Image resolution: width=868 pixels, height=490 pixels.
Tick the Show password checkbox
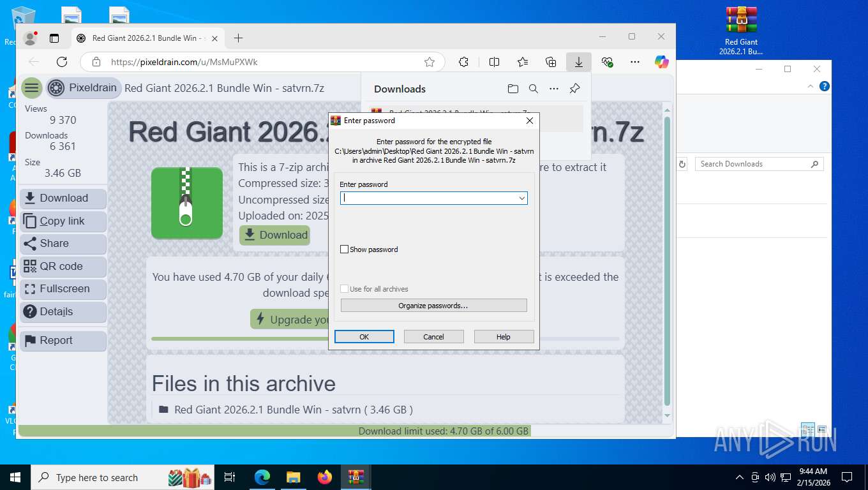(345, 249)
